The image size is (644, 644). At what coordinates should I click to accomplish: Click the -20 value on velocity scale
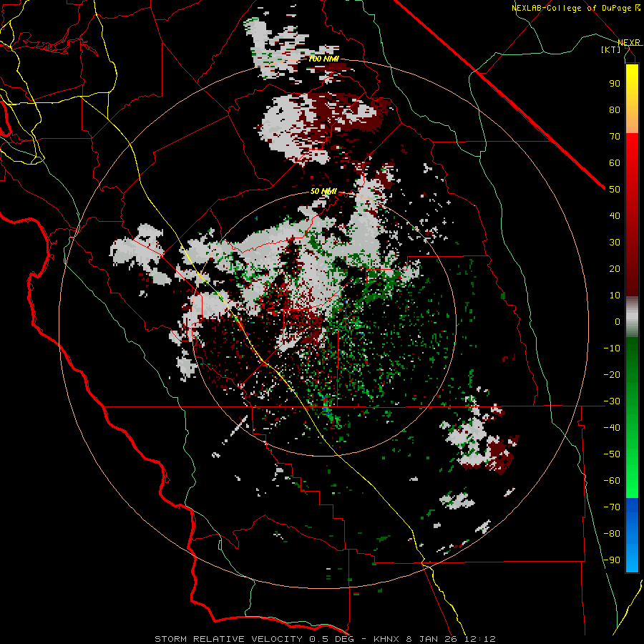pyautogui.click(x=612, y=374)
